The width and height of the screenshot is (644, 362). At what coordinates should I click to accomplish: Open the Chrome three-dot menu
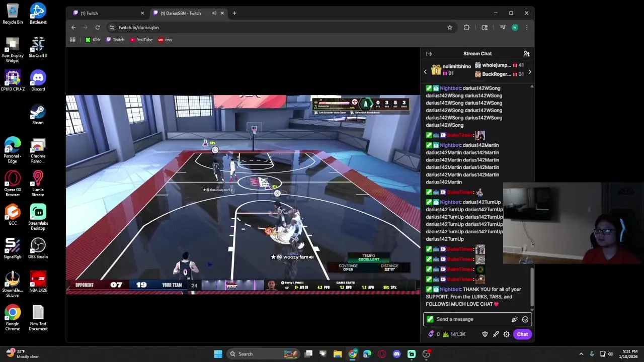tap(527, 28)
